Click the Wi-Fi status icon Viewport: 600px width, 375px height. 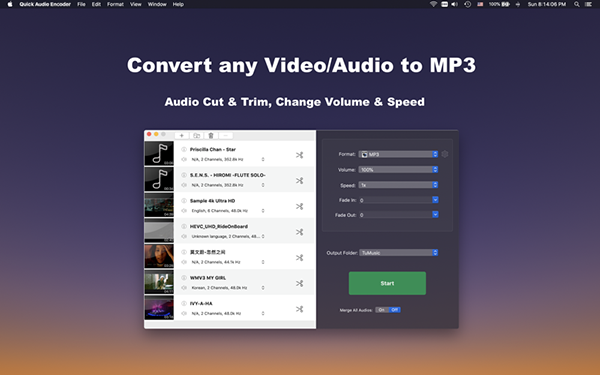pos(433,4)
